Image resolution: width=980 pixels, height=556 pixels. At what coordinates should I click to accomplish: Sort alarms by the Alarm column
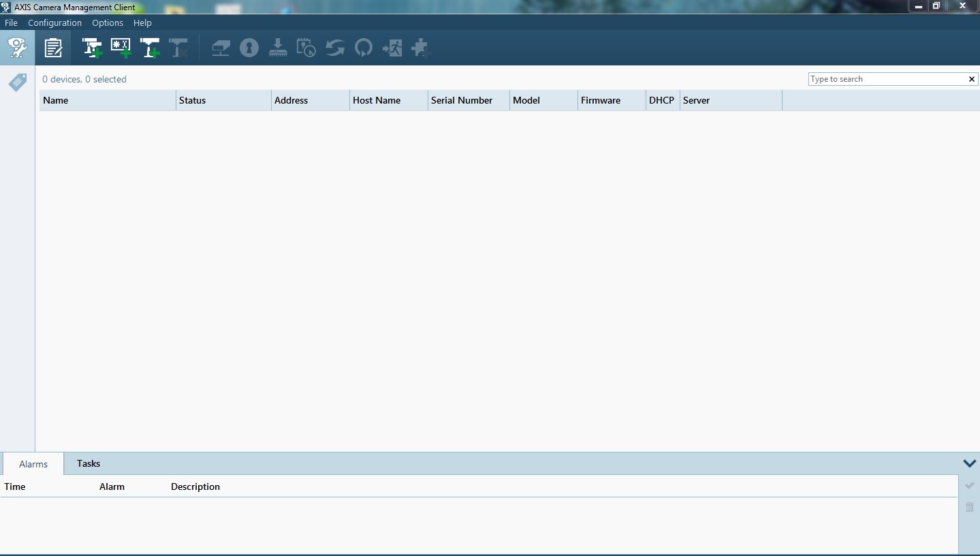tap(112, 486)
